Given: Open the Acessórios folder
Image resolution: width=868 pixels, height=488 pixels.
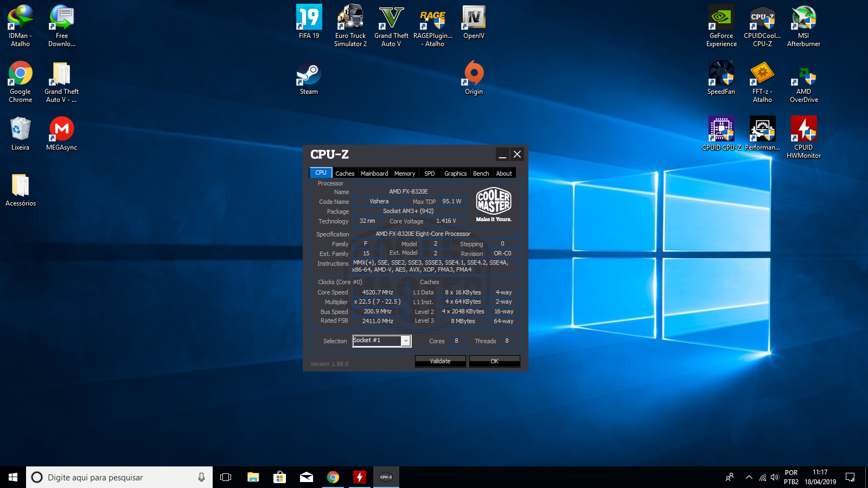Looking at the screenshot, I should (x=21, y=190).
